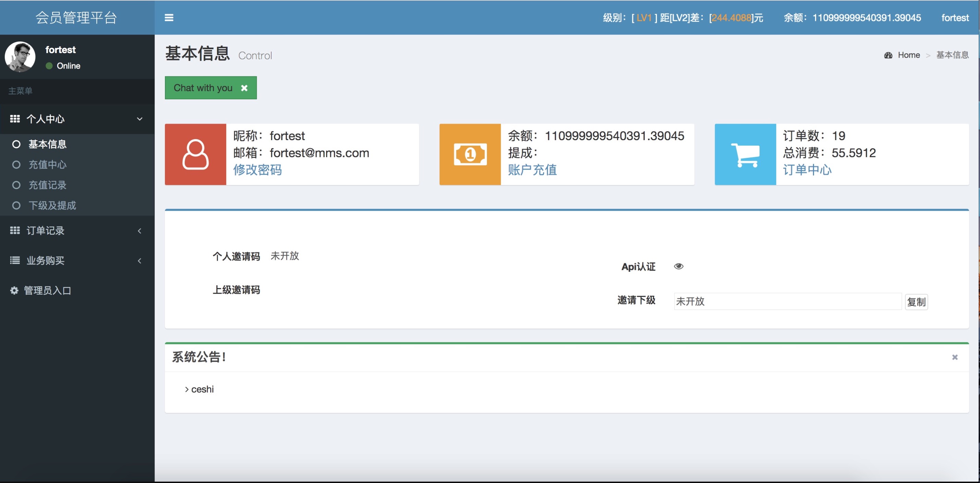Open the 个人中心 menu item
980x483 pixels.
point(77,119)
